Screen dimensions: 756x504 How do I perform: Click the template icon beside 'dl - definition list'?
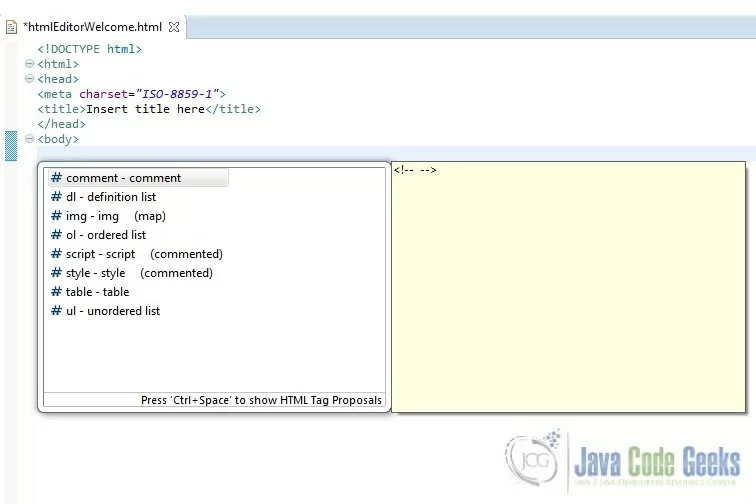[x=56, y=196]
